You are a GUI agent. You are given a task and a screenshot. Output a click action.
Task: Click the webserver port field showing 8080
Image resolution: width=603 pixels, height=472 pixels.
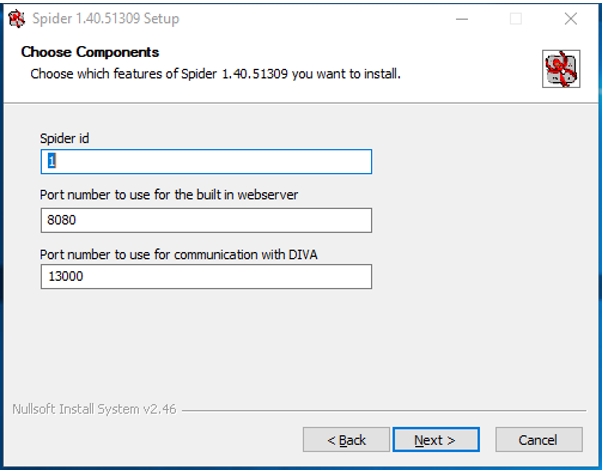click(x=206, y=220)
